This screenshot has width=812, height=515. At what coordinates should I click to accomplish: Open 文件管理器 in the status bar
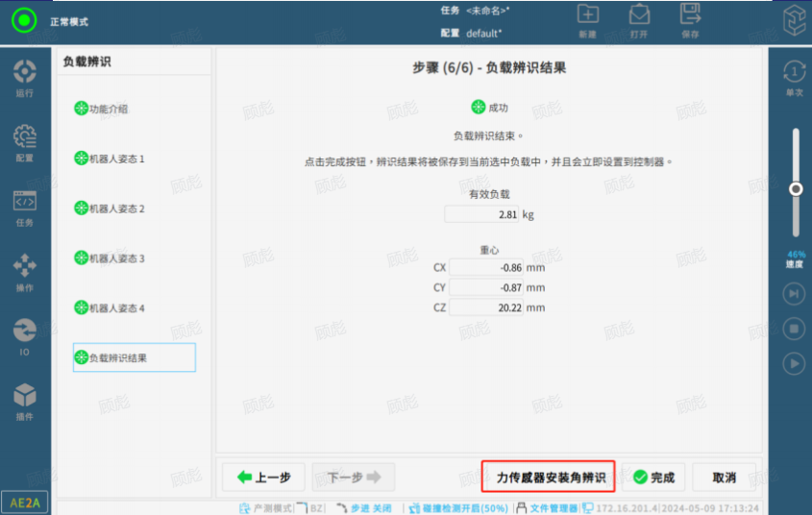tap(548, 507)
